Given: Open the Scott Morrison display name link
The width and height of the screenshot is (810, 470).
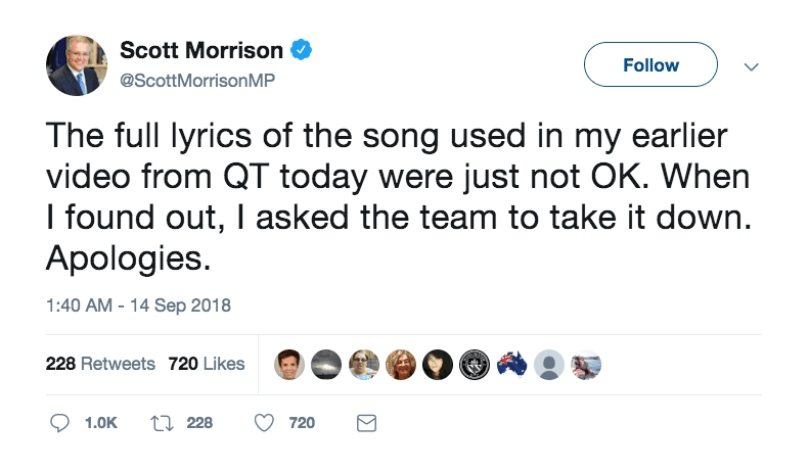Looking at the screenshot, I should click(201, 50).
